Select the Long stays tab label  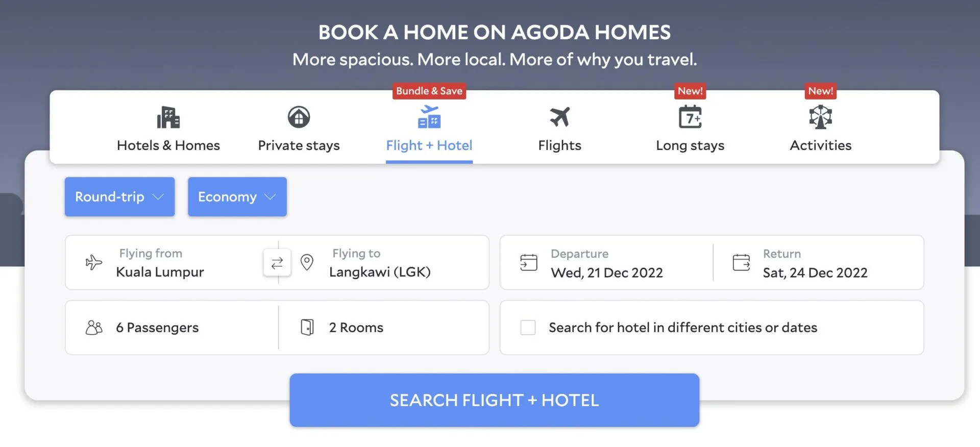click(690, 145)
